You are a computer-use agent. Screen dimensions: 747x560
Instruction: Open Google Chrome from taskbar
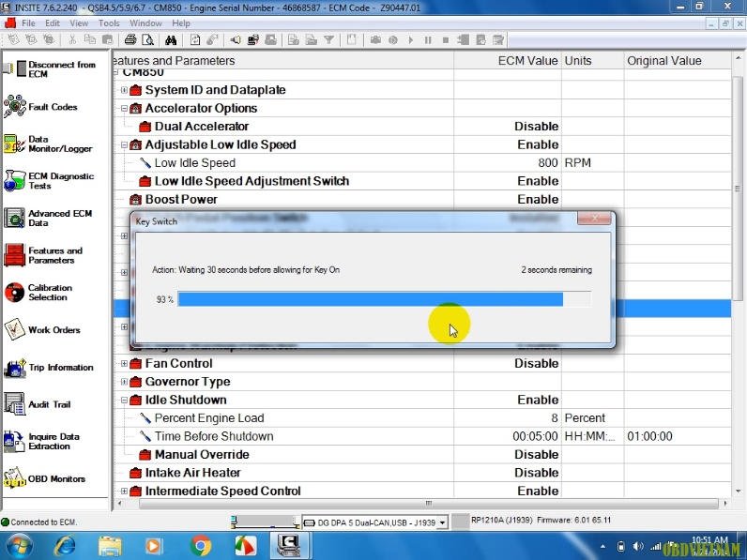(201, 546)
